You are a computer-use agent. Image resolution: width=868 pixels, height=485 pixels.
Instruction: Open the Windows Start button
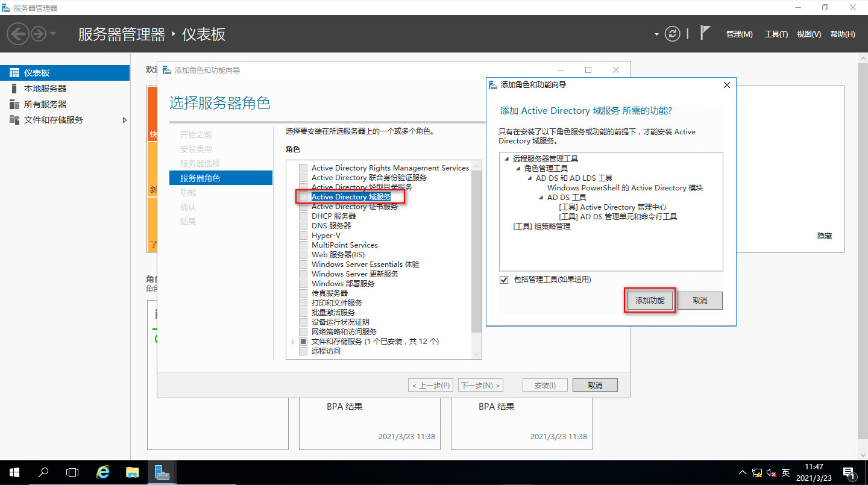point(14,473)
